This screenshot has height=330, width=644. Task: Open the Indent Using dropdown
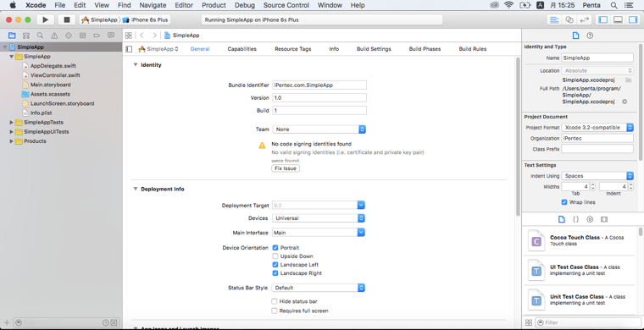tap(597, 176)
